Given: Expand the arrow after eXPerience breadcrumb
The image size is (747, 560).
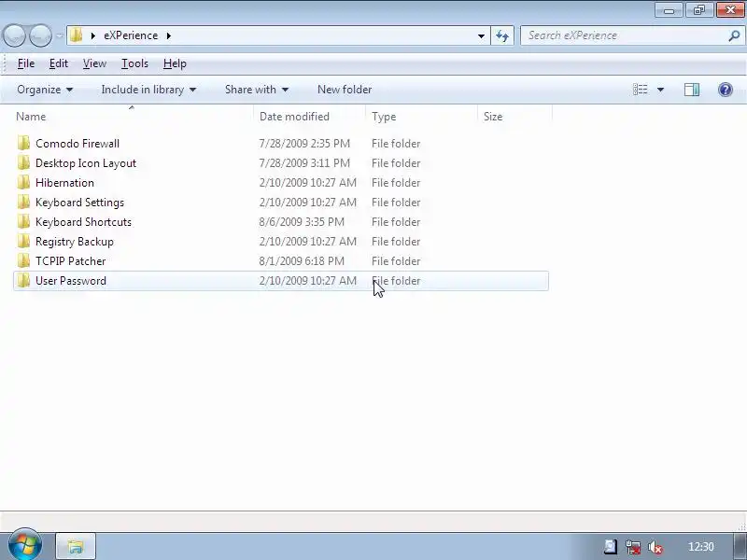Looking at the screenshot, I should [168, 35].
